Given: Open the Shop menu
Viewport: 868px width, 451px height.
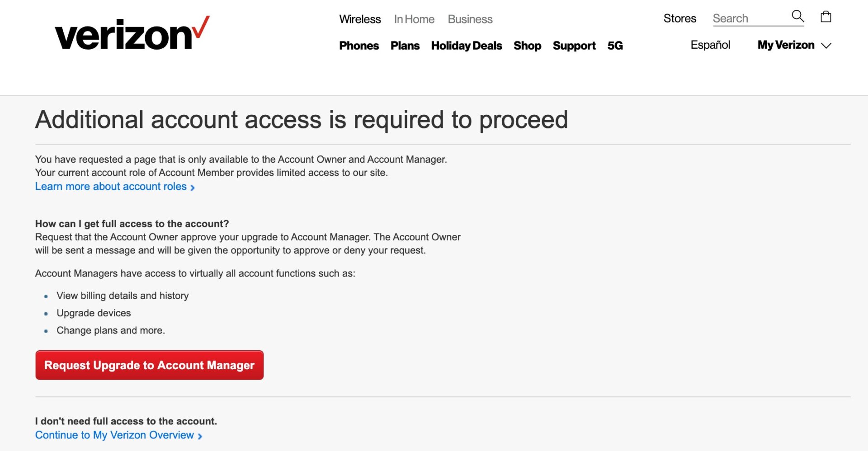Looking at the screenshot, I should (527, 46).
